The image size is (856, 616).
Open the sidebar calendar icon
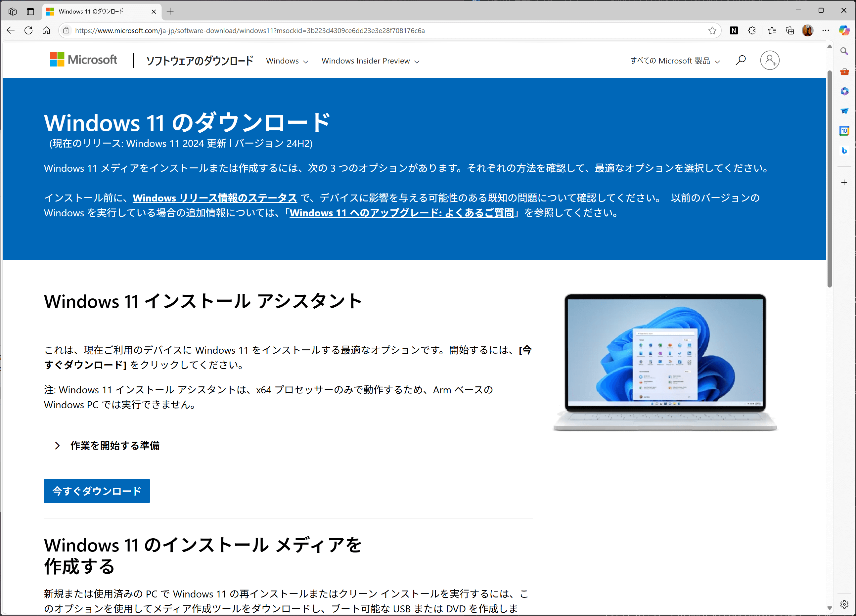(844, 131)
